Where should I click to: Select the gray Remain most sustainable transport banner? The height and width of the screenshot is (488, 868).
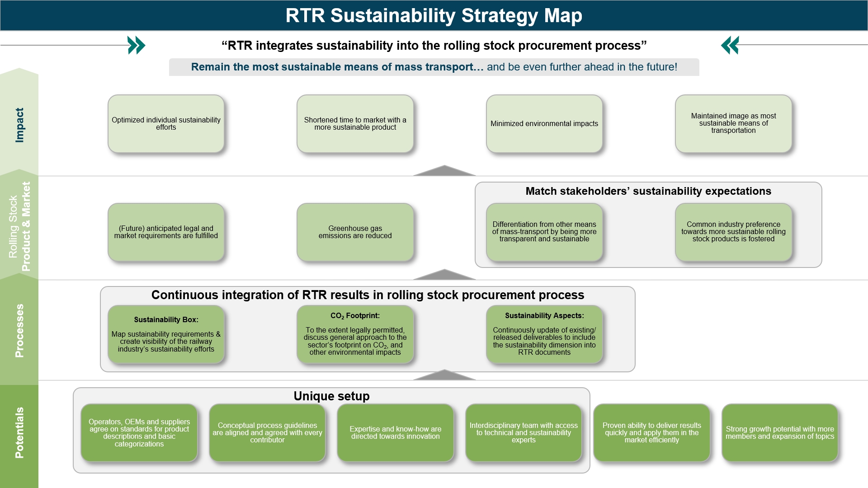pos(434,67)
